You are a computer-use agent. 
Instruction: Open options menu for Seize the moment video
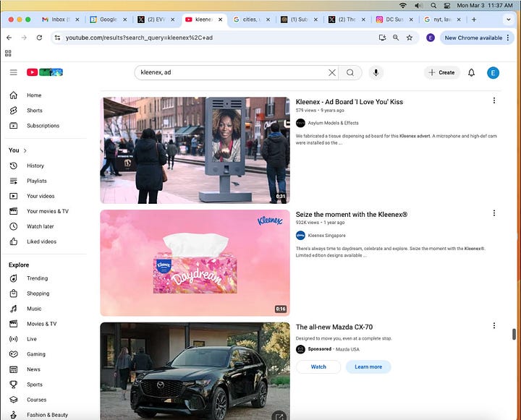pos(494,213)
